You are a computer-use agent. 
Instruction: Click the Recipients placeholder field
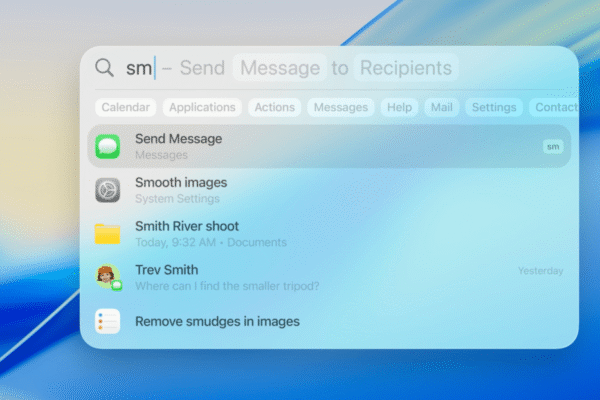click(x=406, y=68)
